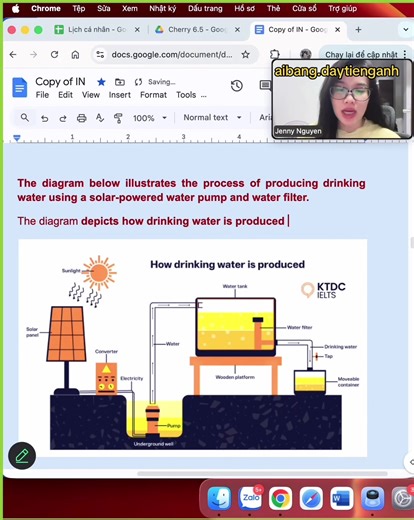Star the Copy of IN document
This screenshot has height=520, width=414.
101,82
